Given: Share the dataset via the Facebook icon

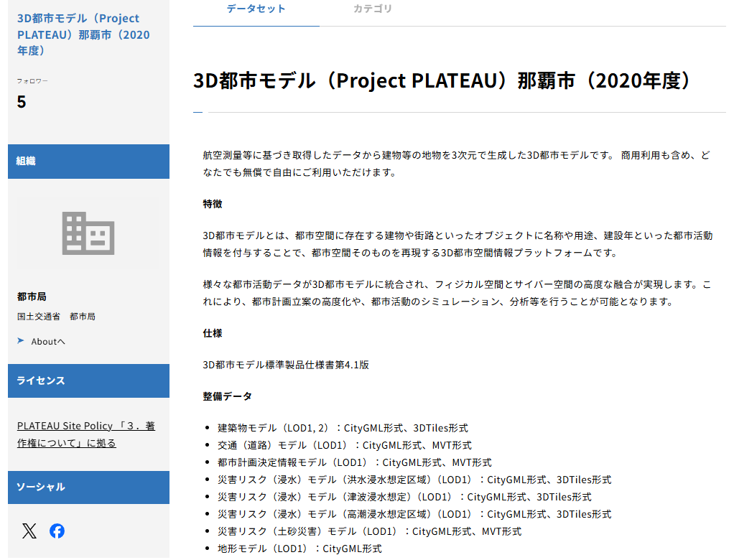Looking at the screenshot, I should [57, 531].
